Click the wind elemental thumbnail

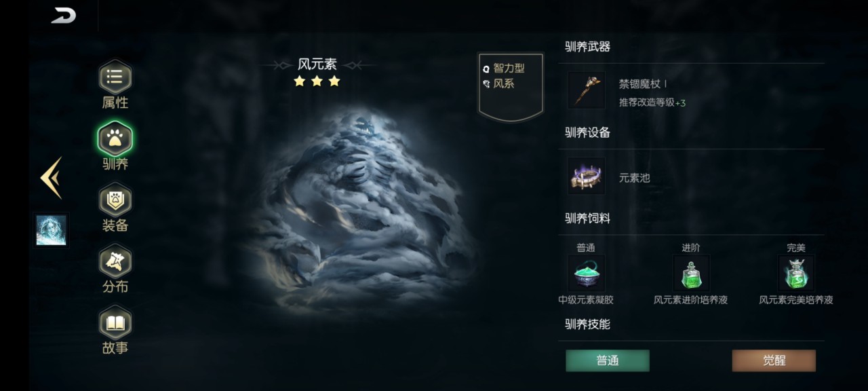(51, 230)
